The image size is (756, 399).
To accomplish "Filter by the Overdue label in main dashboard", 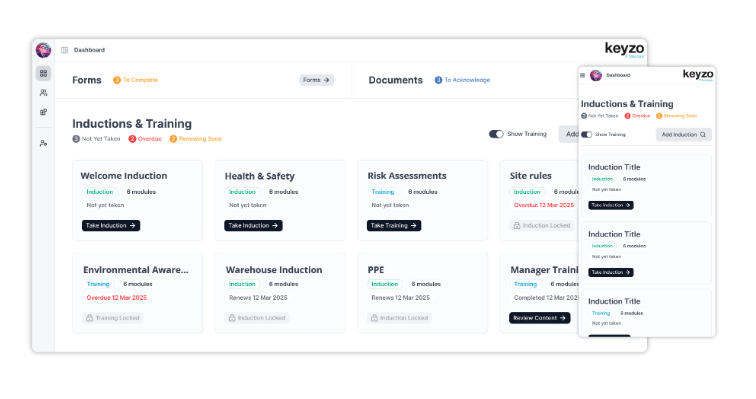I will tap(150, 139).
